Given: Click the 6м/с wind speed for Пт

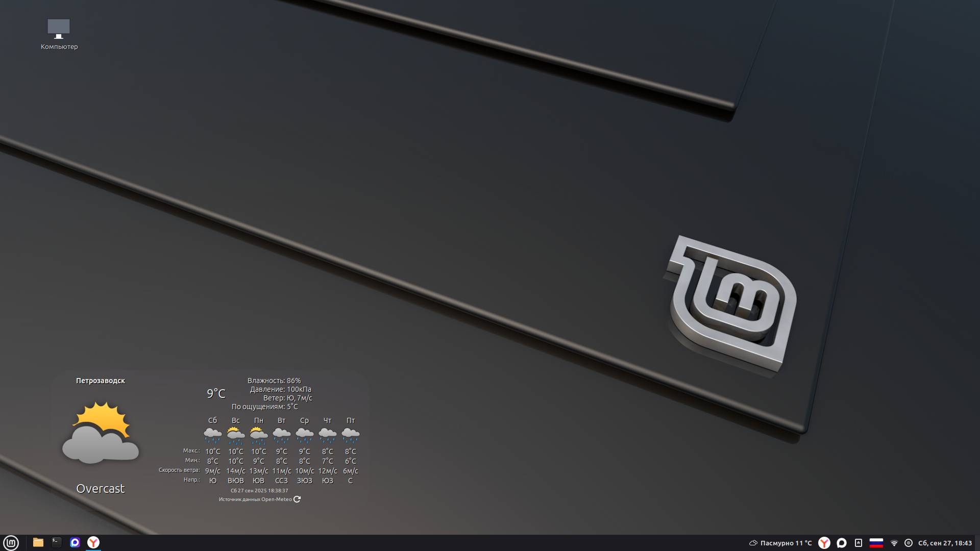Looking at the screenshot, I should pyautogui.click(x=351, y=471).
